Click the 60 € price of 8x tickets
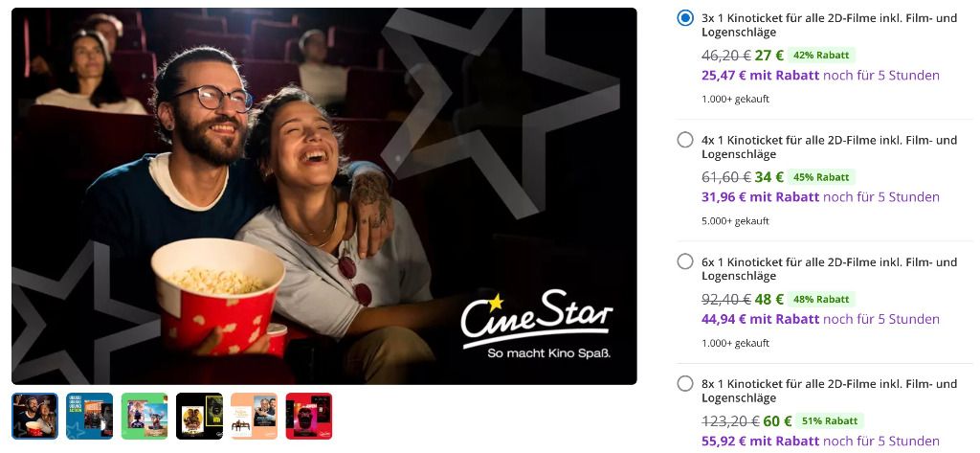The height and width of the screenshot is (453, 980). (777, 421)
